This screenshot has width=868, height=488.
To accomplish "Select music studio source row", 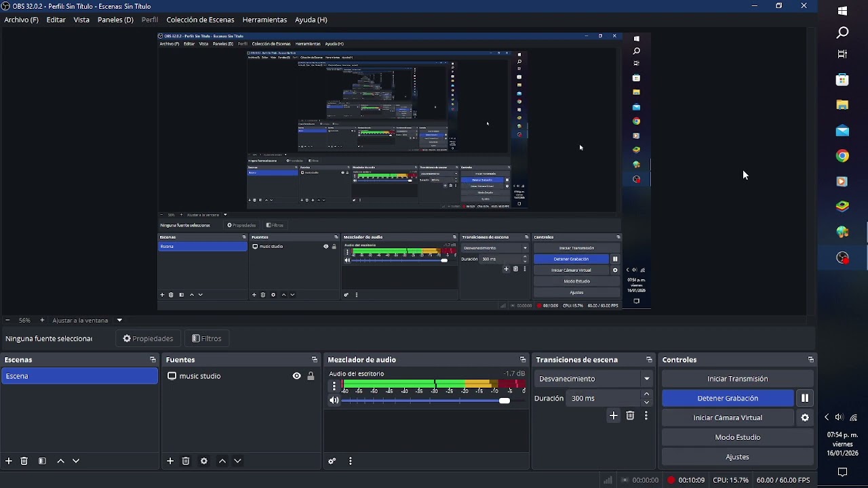I will click(x=241, y=376).
